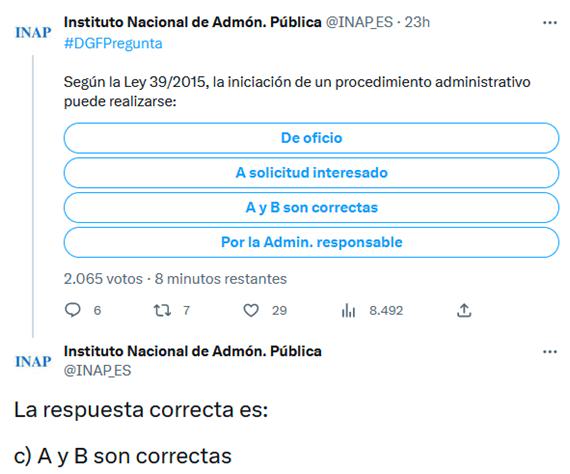Open the answer text 'A y B son correctas'
Screen dimensions: 570x474
pos(135,456)
